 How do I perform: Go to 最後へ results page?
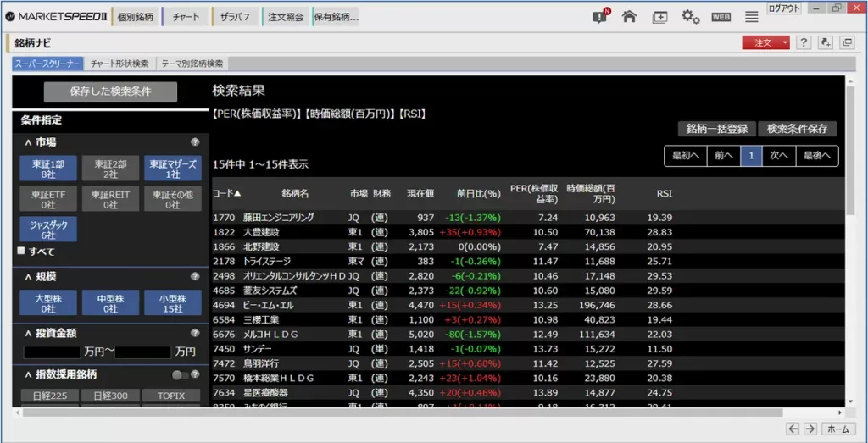point(817,156)
